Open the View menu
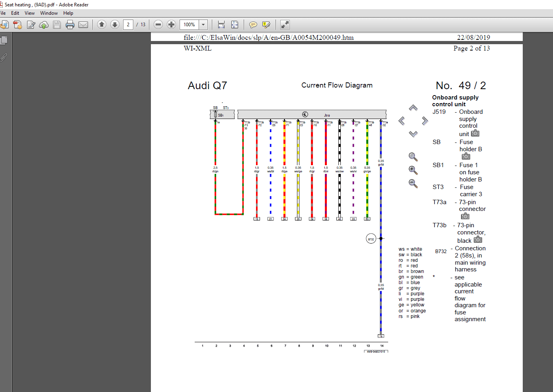The image size is (553, 392). point(29,13)
